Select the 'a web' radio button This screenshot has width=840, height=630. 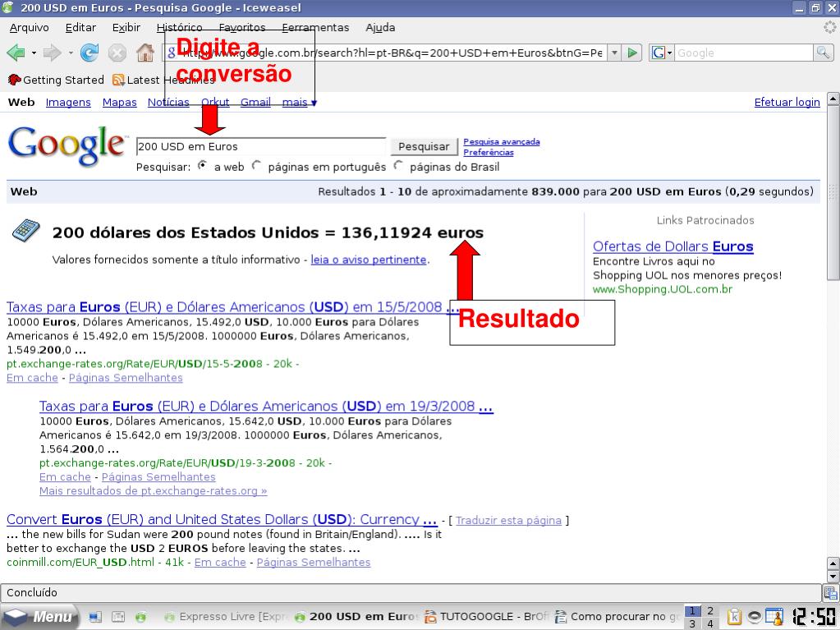point(203,166)
